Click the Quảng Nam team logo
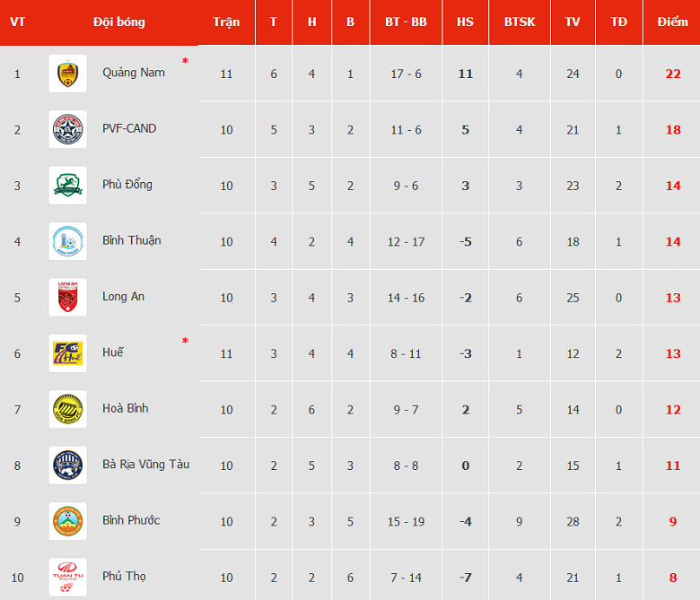This screenshot has height=600, width=700. (68, 74)
